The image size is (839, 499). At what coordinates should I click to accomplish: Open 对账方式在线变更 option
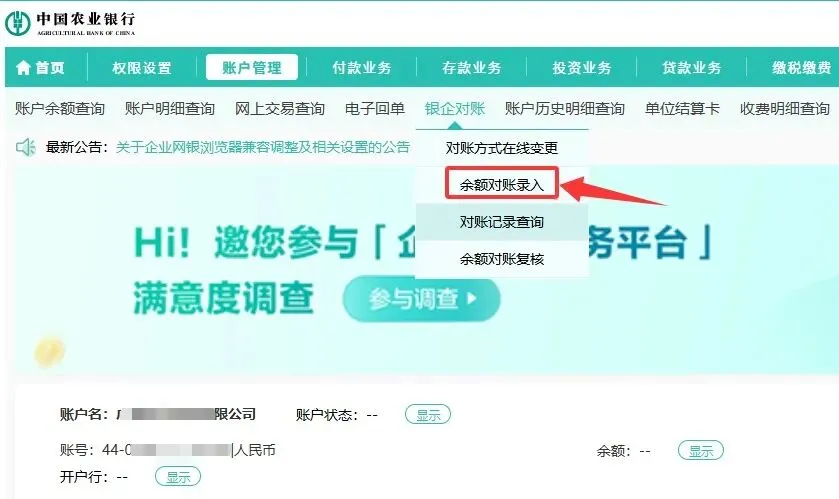(x=502, y=148)
